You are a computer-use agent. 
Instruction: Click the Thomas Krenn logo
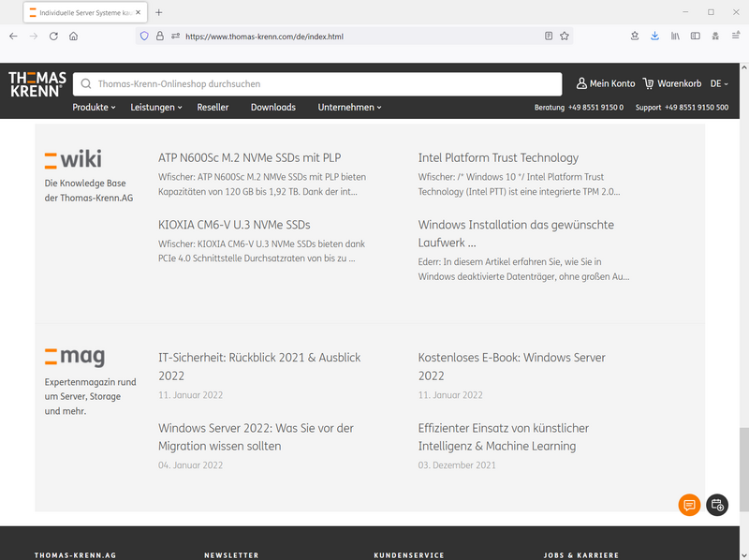point(37,84)
